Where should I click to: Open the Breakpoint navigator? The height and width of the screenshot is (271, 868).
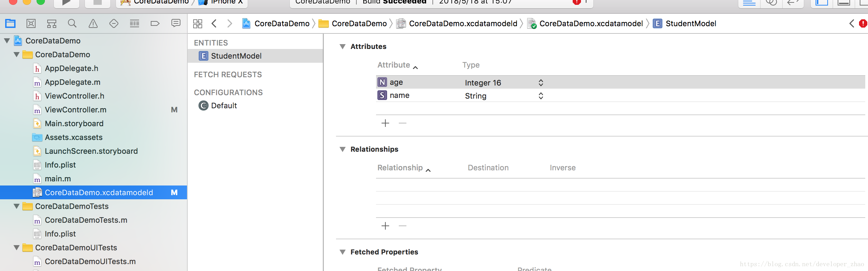[x=155, y=23]
